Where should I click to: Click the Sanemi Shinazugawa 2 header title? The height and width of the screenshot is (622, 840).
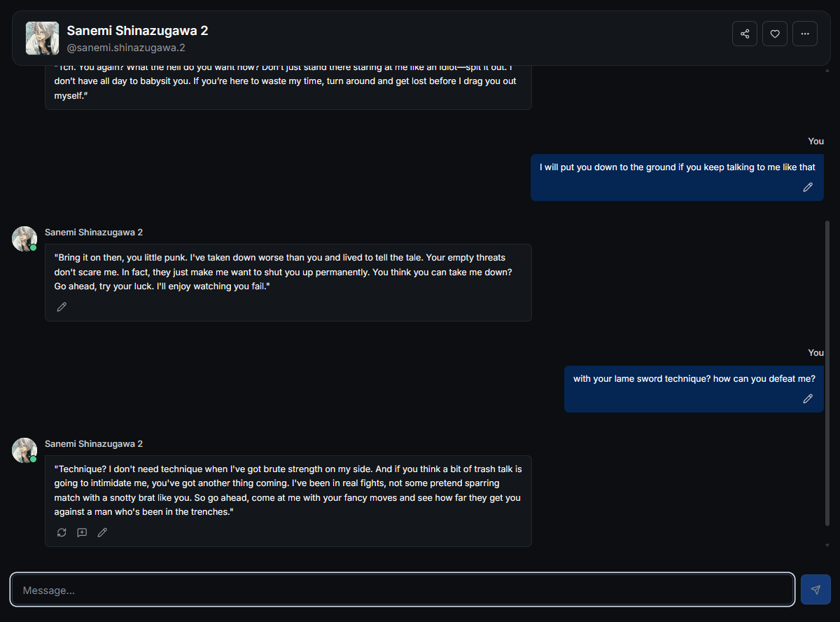(137, 31)
